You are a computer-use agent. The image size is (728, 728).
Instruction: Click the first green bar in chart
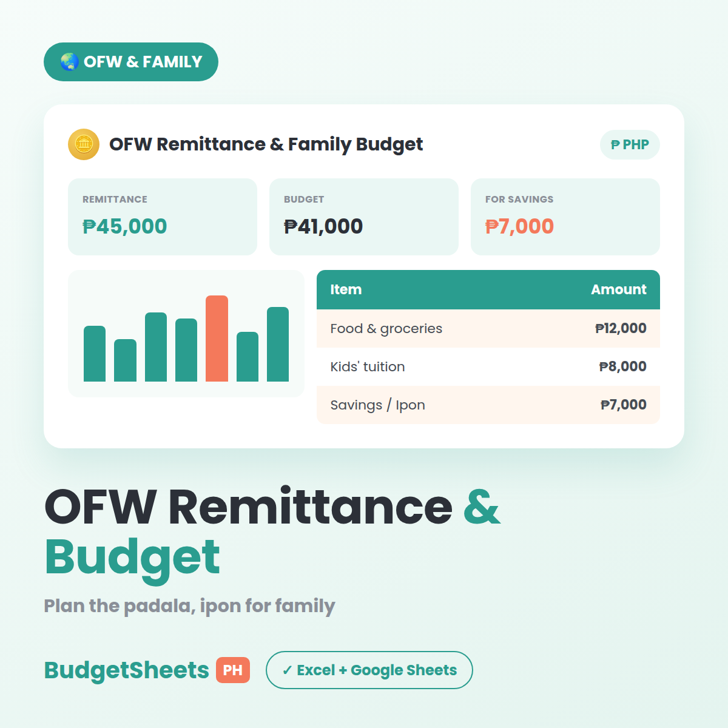tap(95, 354)
